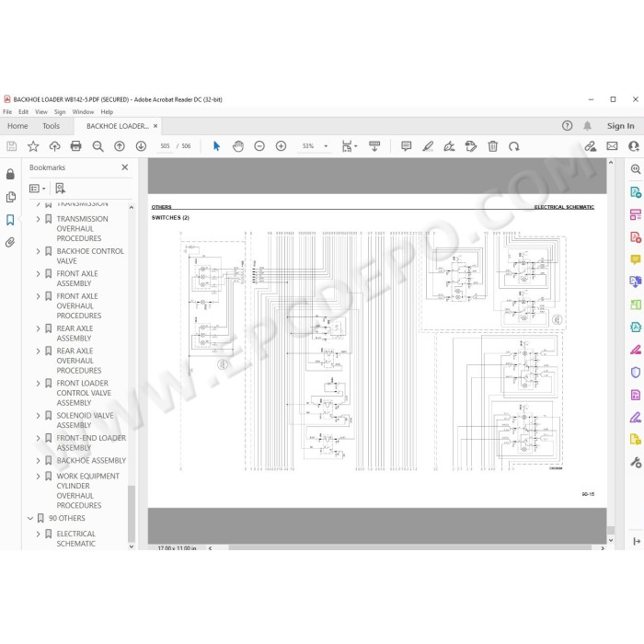The image size is (644, 644).
Task: Go to next page arrow
Action: (141, 146)
